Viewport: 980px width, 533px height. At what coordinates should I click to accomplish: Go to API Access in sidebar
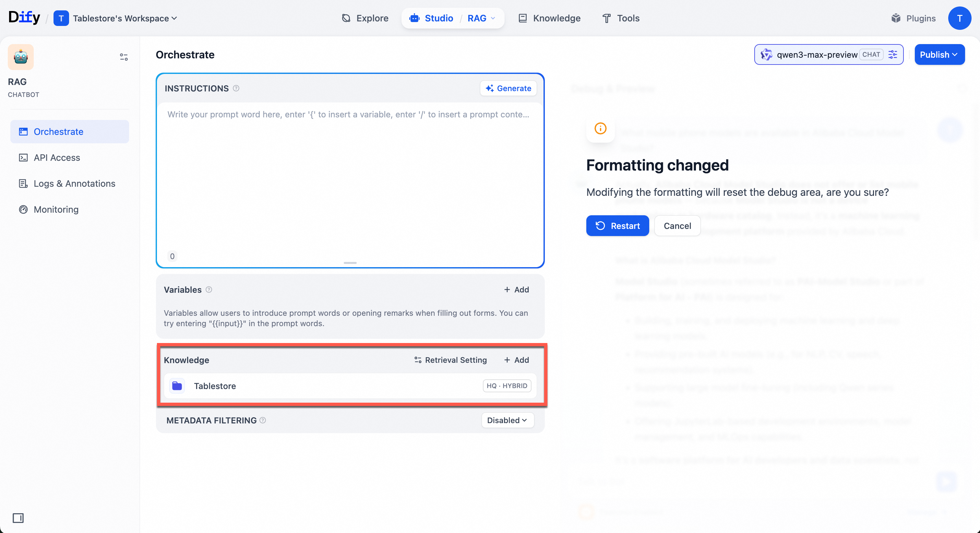click(x=57, y=158)
